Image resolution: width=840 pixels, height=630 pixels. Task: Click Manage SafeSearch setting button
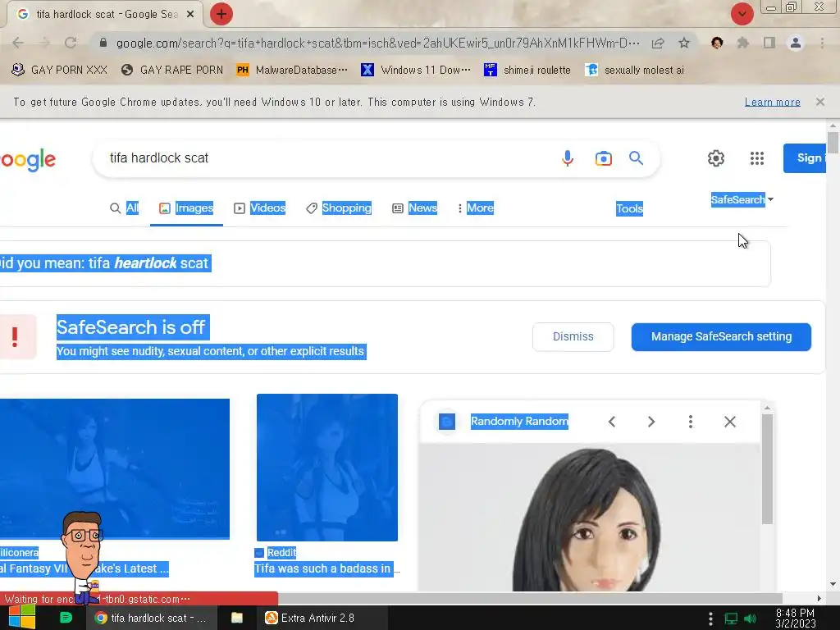tap(721, 337)
